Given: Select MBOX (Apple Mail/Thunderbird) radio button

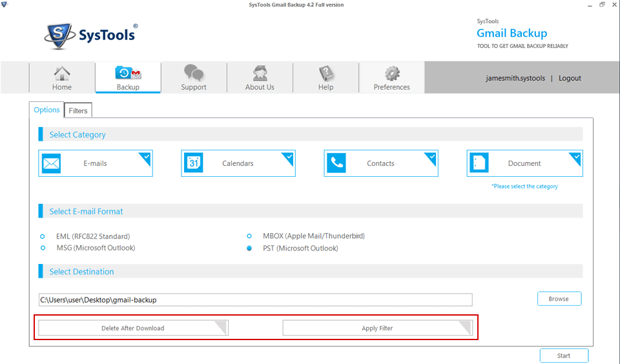Looking at the screenshot, I should [x=249, y=236].
